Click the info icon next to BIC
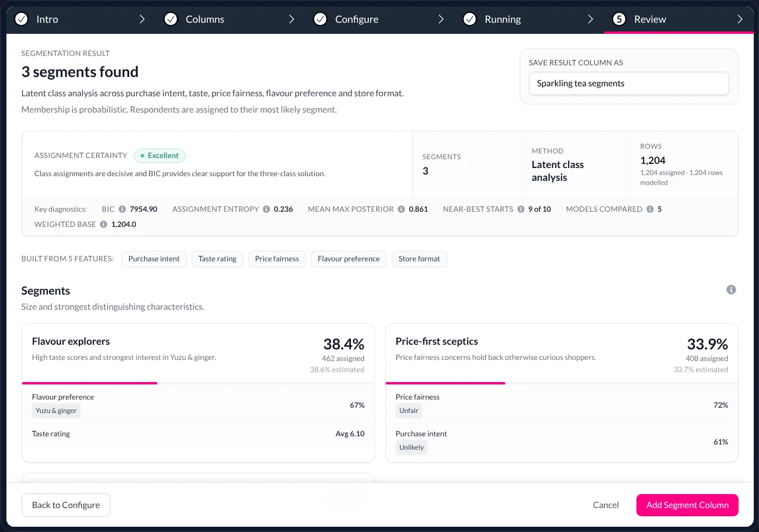 tap(123, 209)
